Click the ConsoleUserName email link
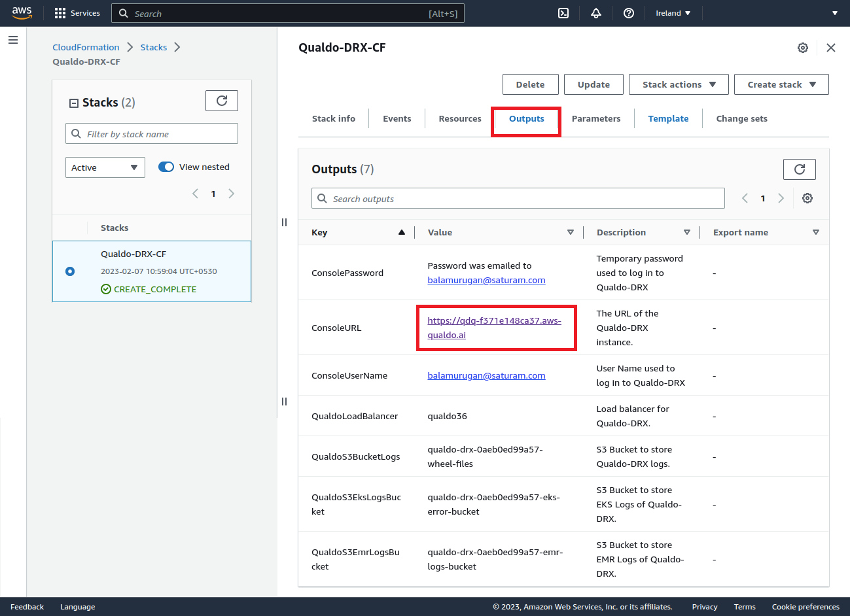850x616 pixels. (486, 375)
